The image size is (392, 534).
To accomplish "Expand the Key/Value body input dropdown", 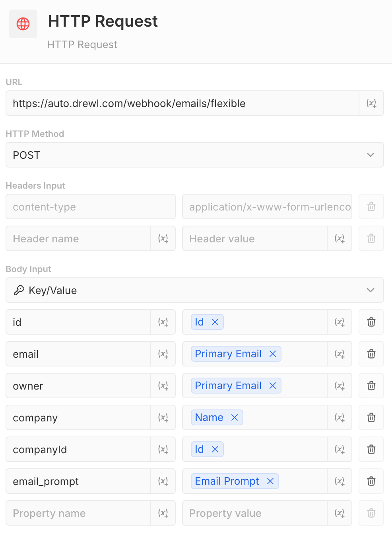I will (x=195, y=290).
